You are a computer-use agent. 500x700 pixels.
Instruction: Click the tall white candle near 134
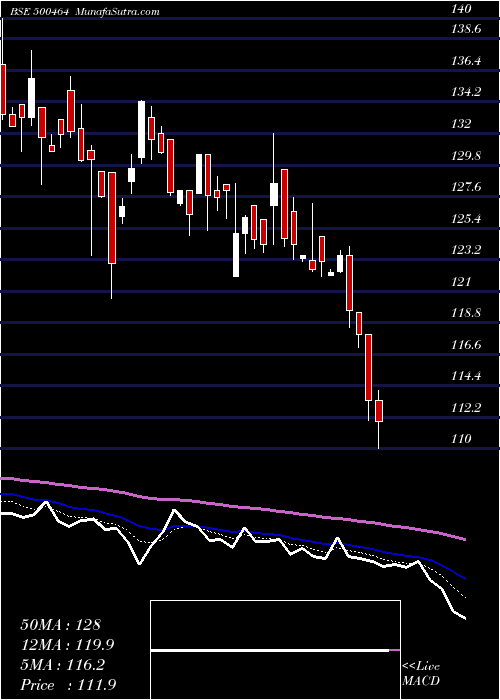(142, 129)
